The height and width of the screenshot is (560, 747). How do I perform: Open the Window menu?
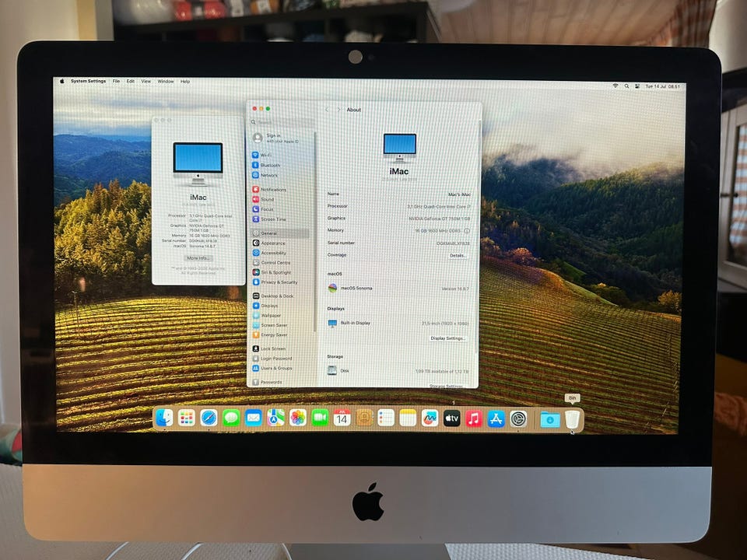click(x=166, y=82)
